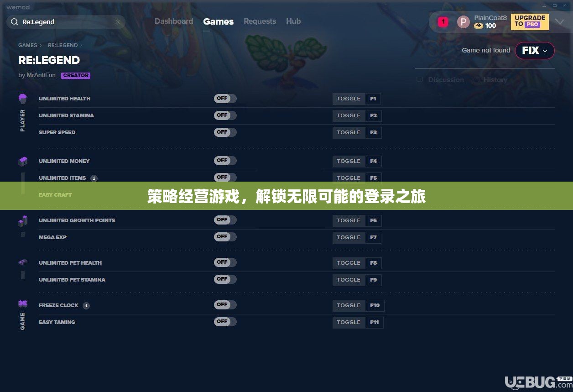Select the Games tab
The image size is (573, 392).
pyautogui.click(x=219, y=21)
